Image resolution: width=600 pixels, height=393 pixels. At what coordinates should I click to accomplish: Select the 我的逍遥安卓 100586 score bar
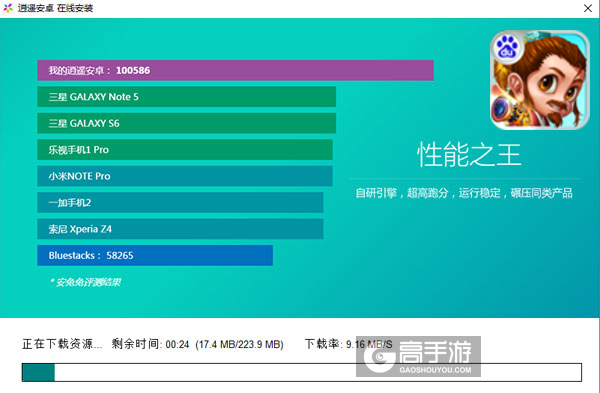[x=235, y=70]
